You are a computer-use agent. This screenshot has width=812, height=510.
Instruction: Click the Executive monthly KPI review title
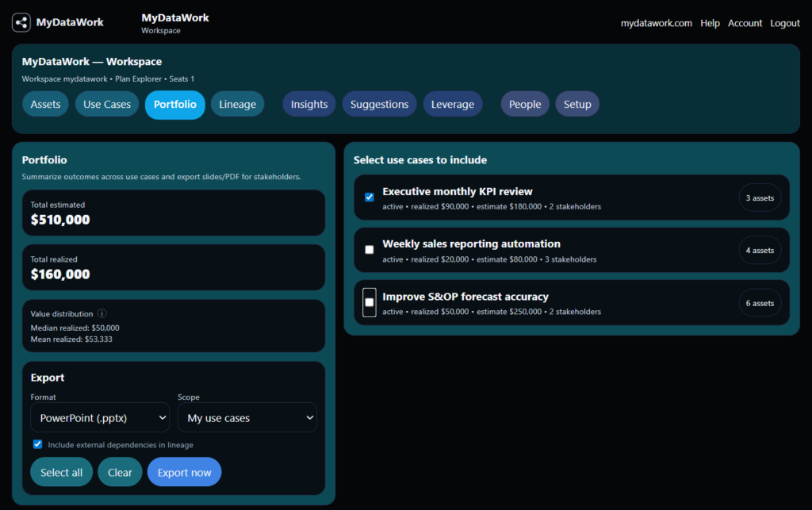point(458,192)
